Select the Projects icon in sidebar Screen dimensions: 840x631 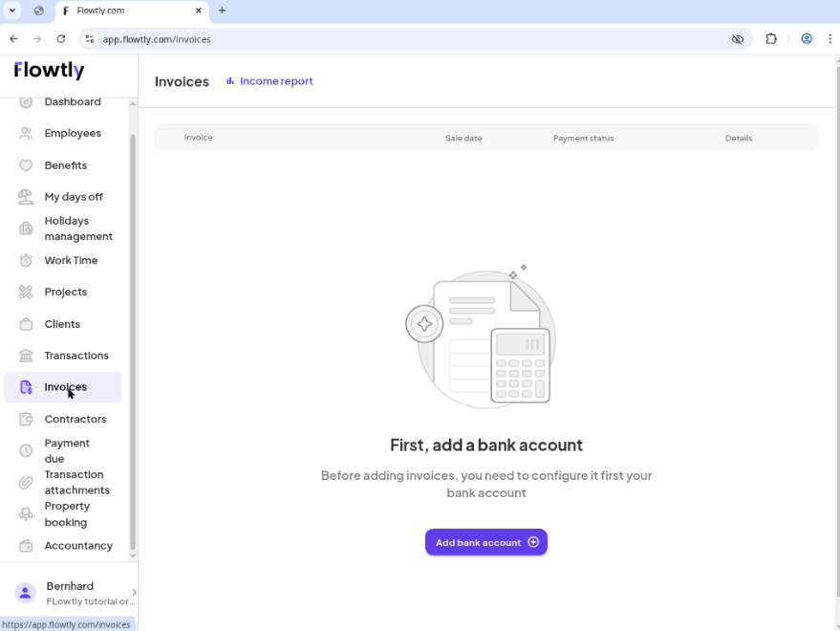click(x=26, y=293)
